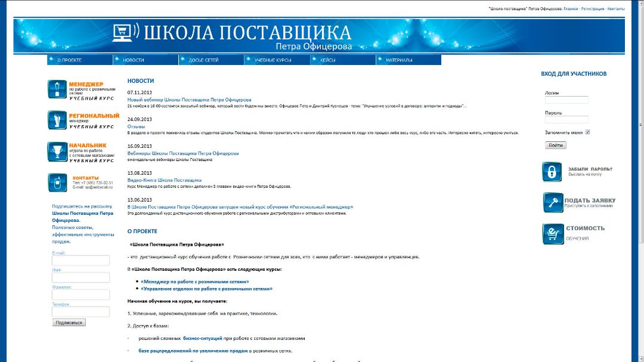Viewport: 644px width, 362px height.
Task: Click the Логин input field
Action: click(566, 100)
